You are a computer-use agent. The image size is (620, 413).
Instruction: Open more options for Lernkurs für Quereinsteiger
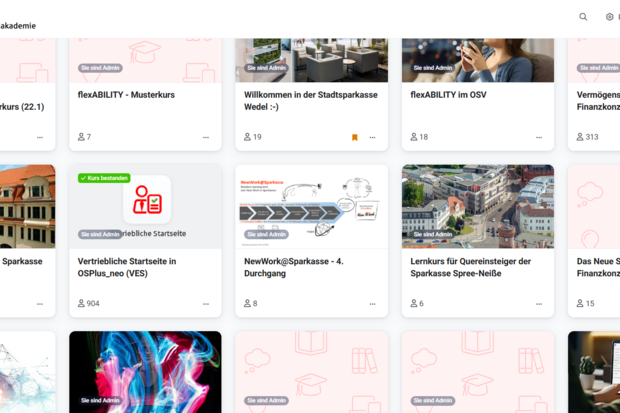pyautogui.click(x=539, y=304)
